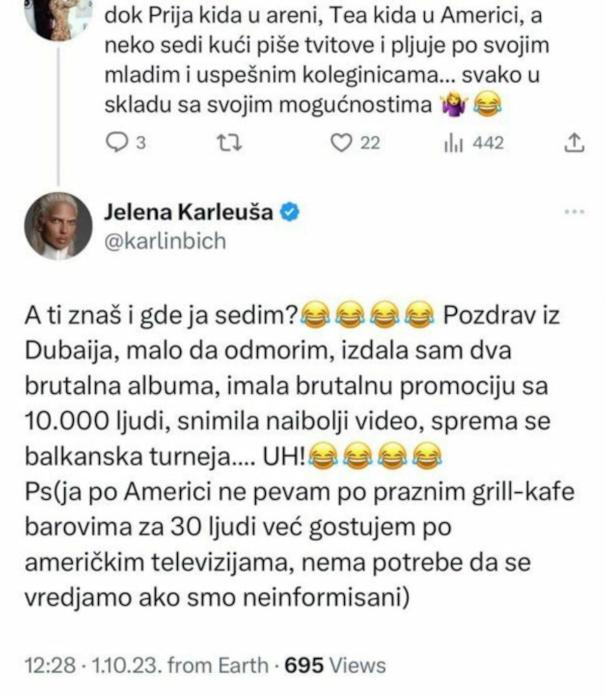Click the Jelena Karleuša display name
The height and width of the screenshot is (700, 605).
coord(188,212)
